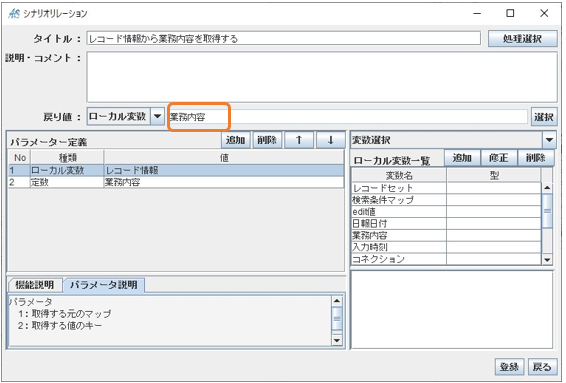Select 入力時刻 in variable list
The height and width of the screenshot is (383, 566).
[399, 247]
